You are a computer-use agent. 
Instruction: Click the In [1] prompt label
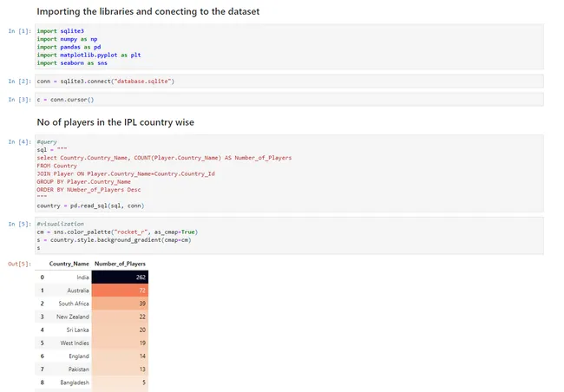[x=20, y=31]
